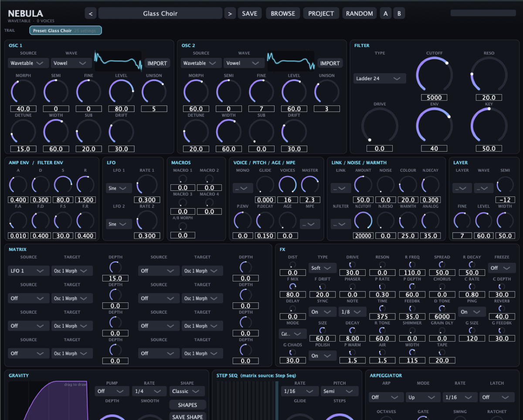Open FX FREEZE Off dropdown
Viewport: 523px width, 420px height.
(502, 268)
